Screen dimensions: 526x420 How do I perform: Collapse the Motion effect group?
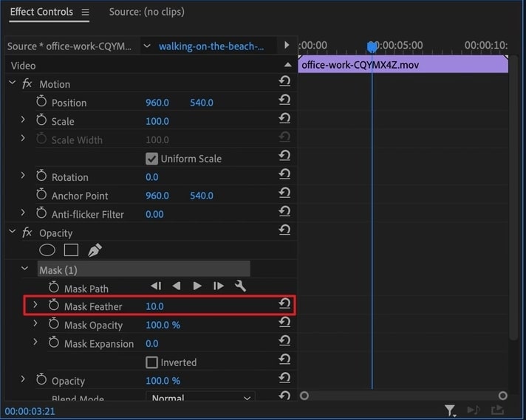tap(12, 83)
